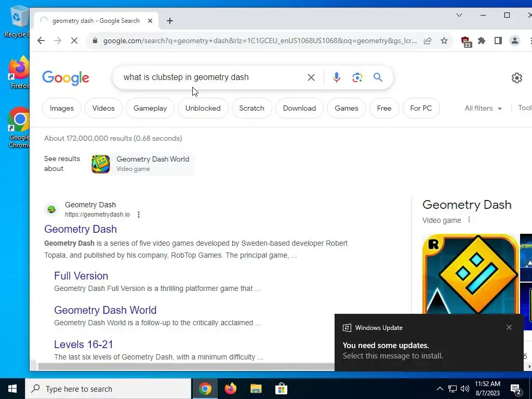Open the Geometry Dash result title link
Image resolution: width=532 pixels, height=399 pixels.
[x=81, y=229]
